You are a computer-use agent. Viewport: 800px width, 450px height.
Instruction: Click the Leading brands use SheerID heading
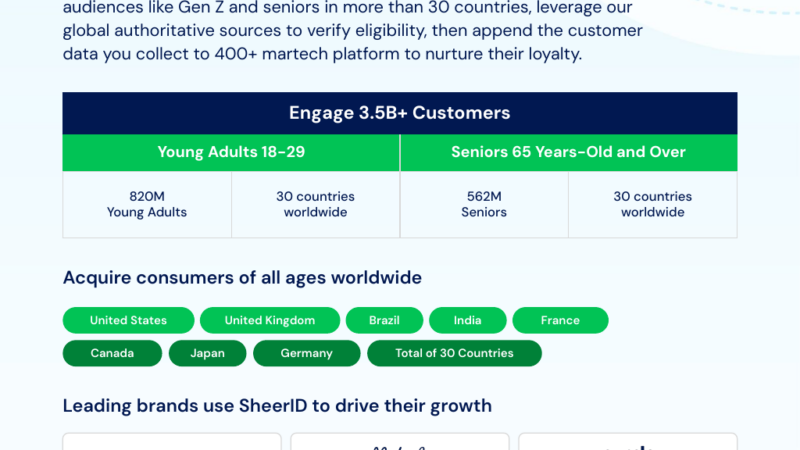277,405
